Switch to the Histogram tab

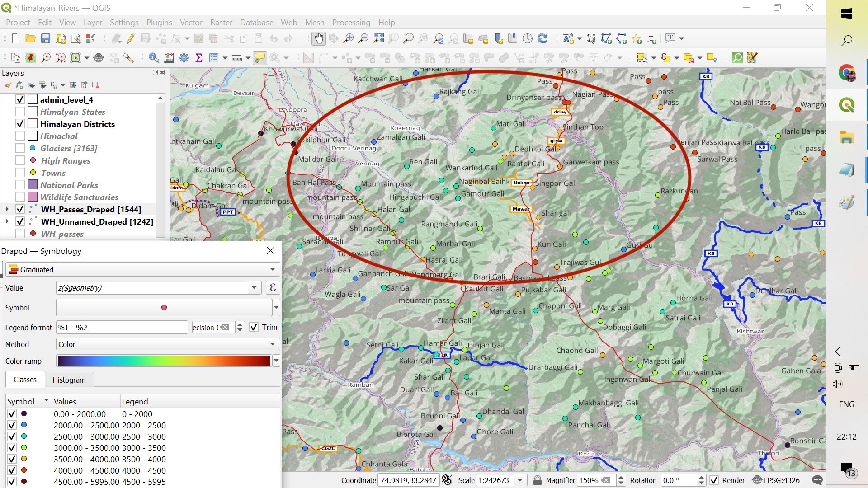69,380
